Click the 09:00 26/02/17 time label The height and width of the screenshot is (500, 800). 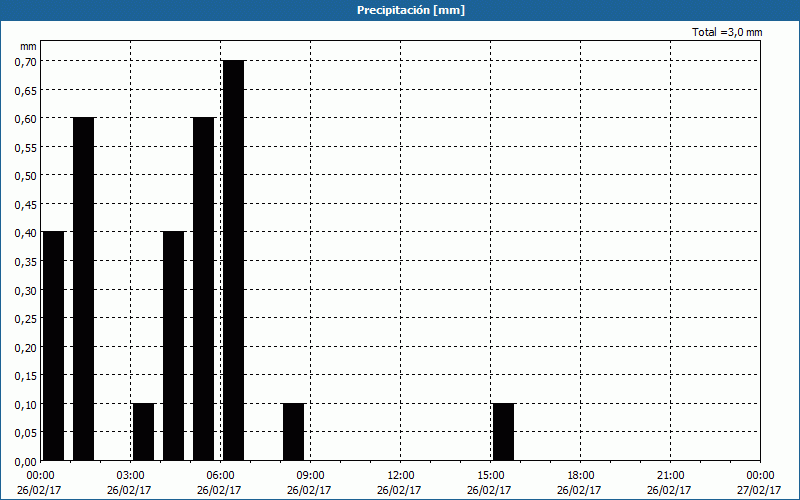pos(309,483)
